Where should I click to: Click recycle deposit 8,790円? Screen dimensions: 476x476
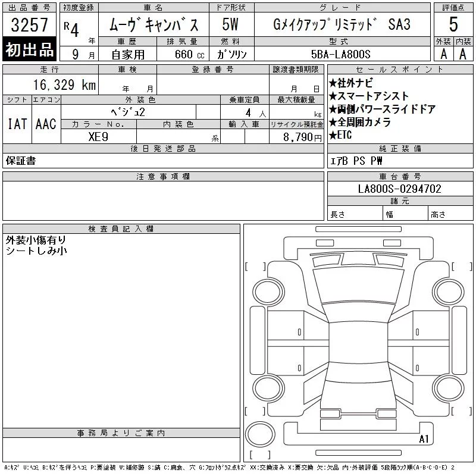tap(302, 137)
